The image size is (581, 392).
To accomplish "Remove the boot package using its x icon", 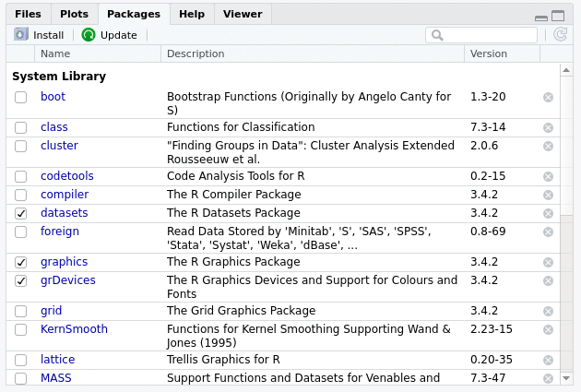I will coord(548,97).
